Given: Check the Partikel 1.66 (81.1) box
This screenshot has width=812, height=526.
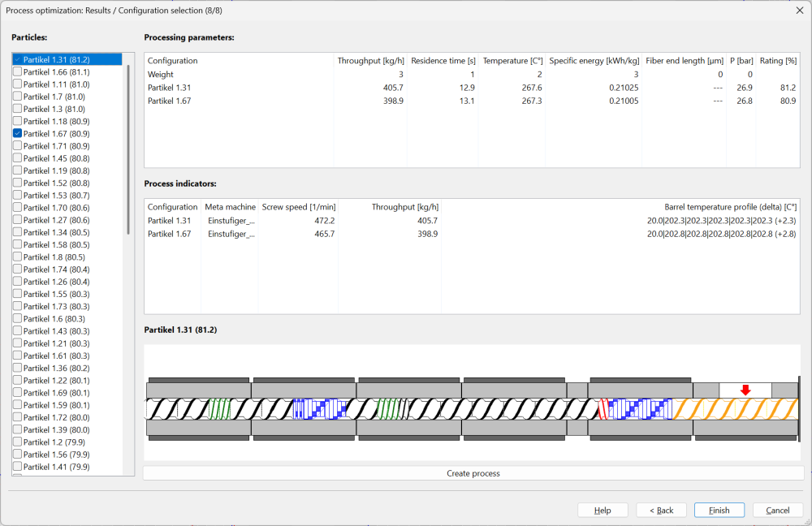Looking at the screenshot, I should coord(18,71).
